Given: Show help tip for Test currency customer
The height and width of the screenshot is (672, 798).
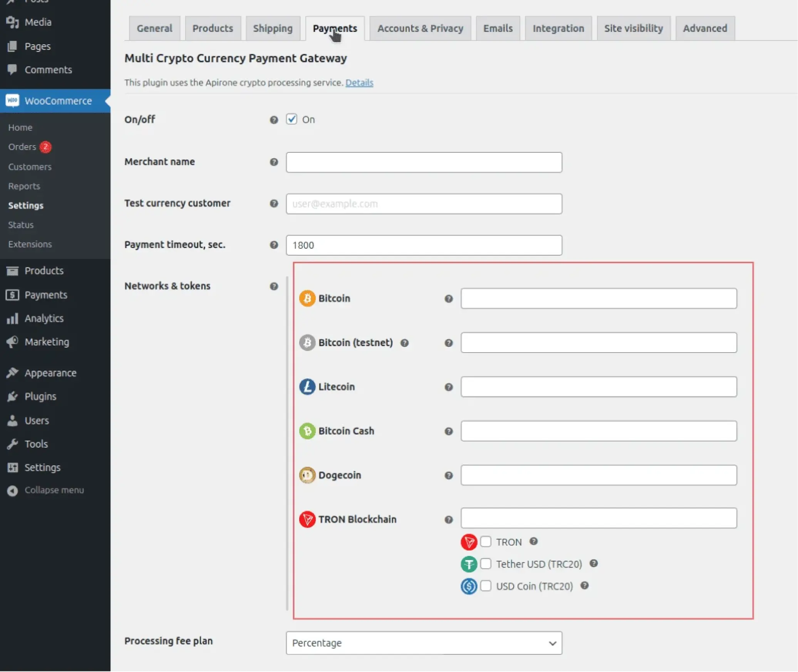Looking at the screenshot, I should (274, 204).
